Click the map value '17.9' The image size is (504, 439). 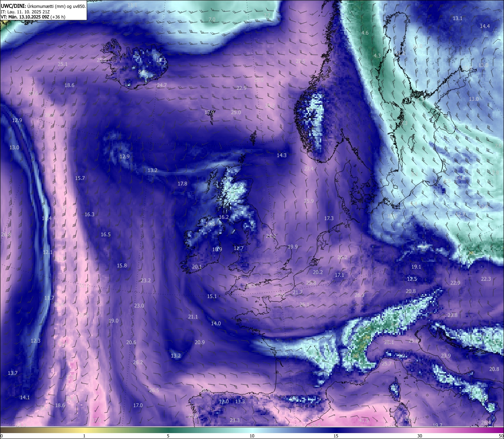[x=209, y=112]
